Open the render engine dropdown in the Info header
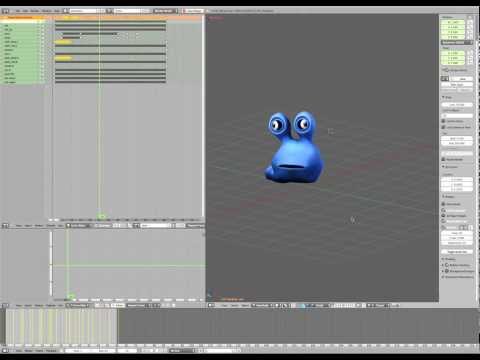480x360 pixels. click(165, 11)
